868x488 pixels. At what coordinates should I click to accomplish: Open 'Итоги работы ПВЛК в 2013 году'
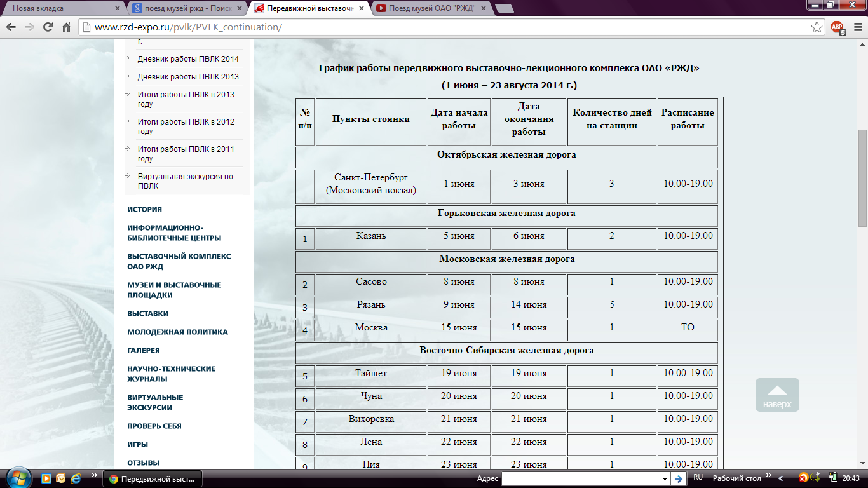(x=186, y=99)
